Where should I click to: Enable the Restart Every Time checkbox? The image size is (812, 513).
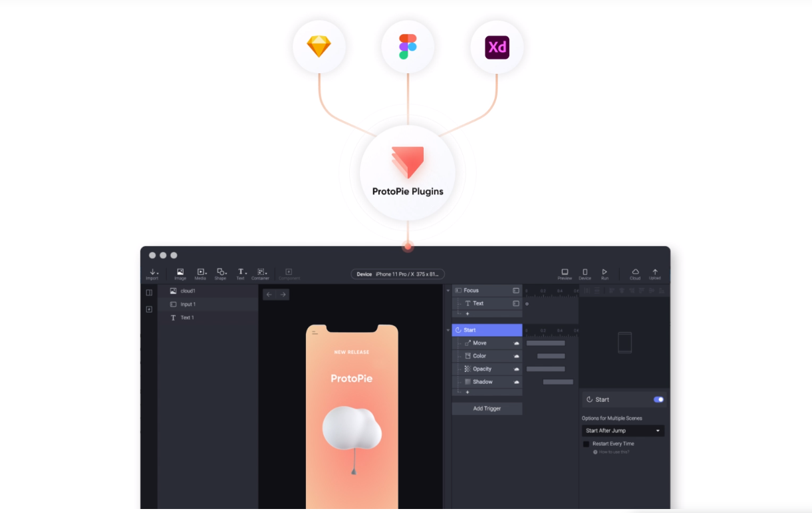click(587, 444)
